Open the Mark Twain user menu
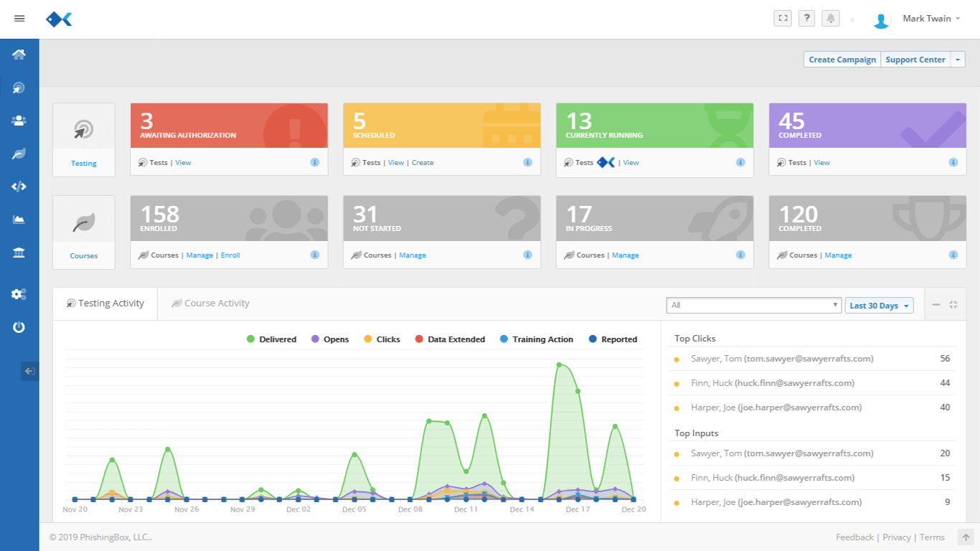Image resolution: width=980 pixels, height=551 pixels. point(930,19)
